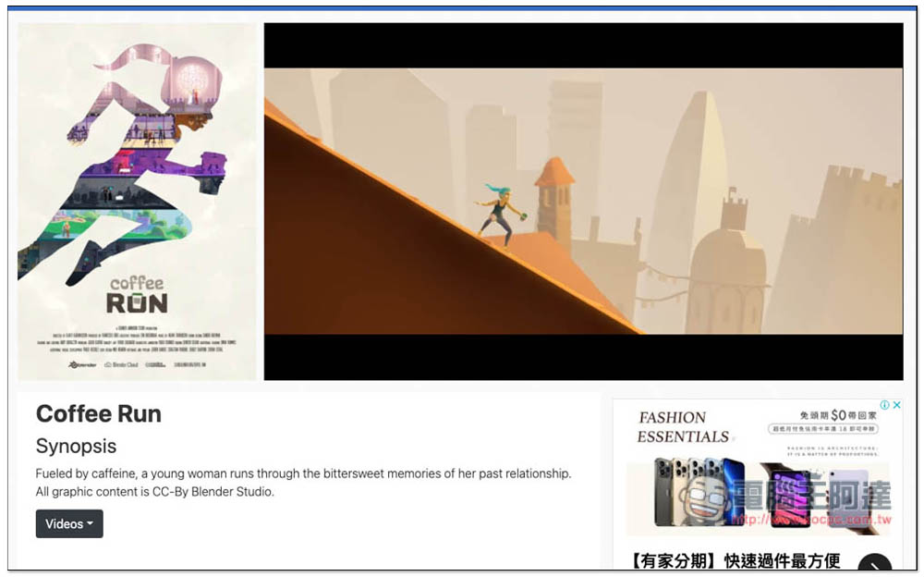Close the ad with the X icon
Viewport: 924px width, 577px height.
pos(896,405)
